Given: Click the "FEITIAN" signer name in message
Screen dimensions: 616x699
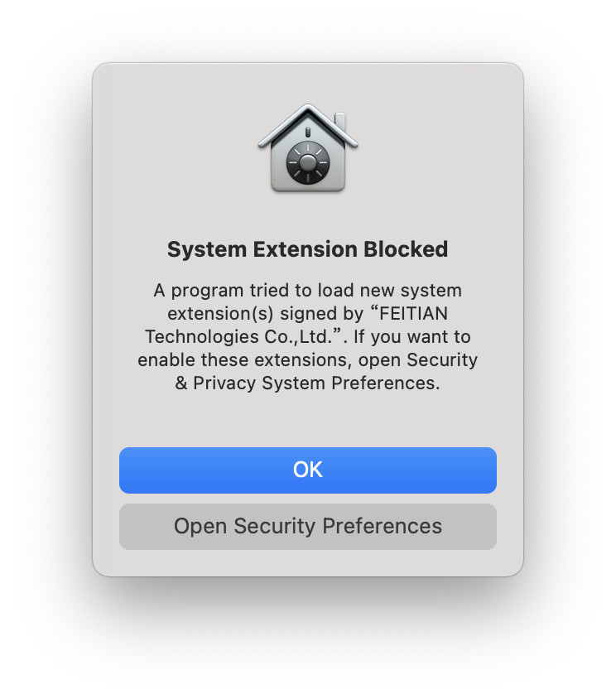Looking at the screenshot, I should point(413,313).
